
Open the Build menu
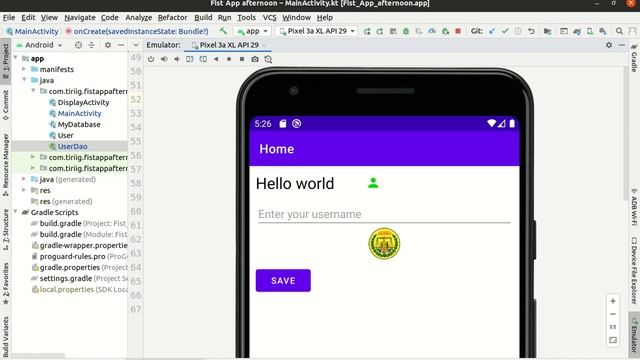pos(203,18)
